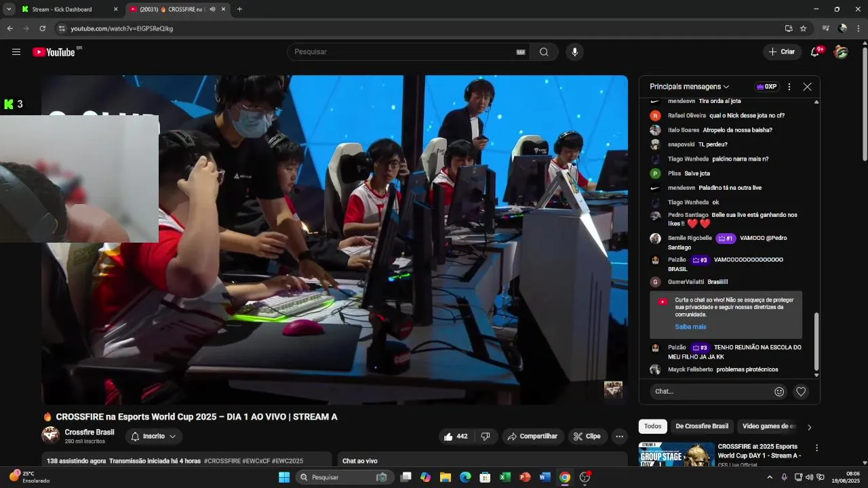Open the account avatar menu
This screenshot has height=488, width=868.
[841, 52]
